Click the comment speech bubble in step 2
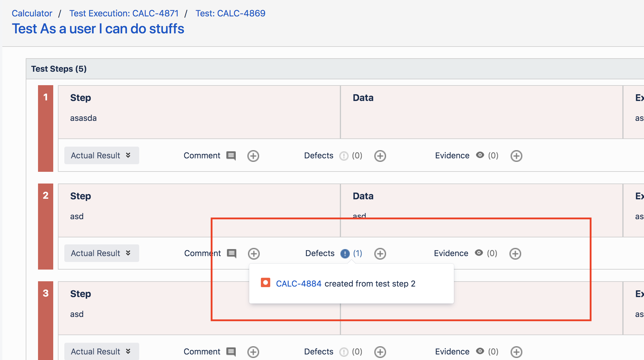This screenshot has width=644, height=360. tap(231, 253)
